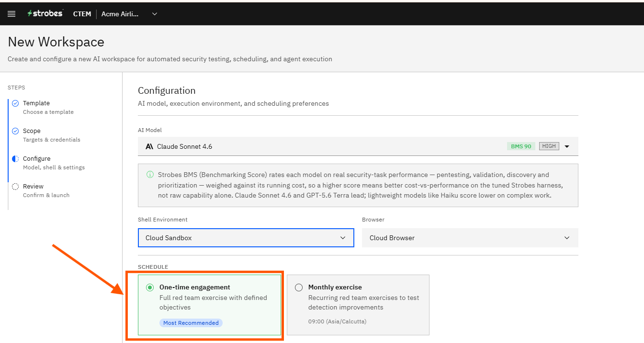
Task: Open the Review step
Action: click(33, 186)
